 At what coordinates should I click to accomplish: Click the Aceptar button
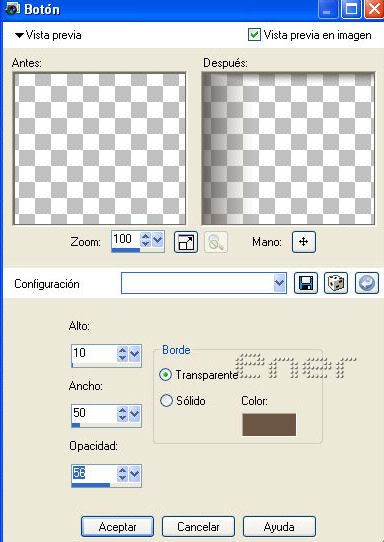tap(118, 527)
